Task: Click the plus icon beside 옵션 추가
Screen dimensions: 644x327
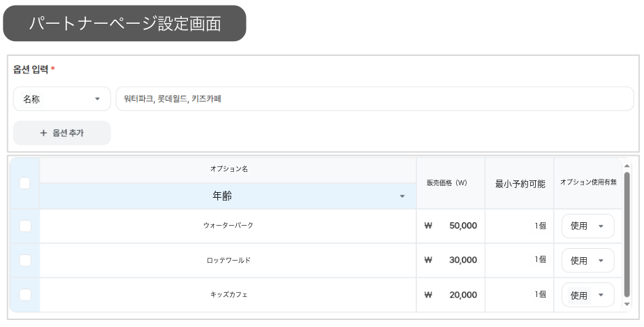Action: (43, 133)
